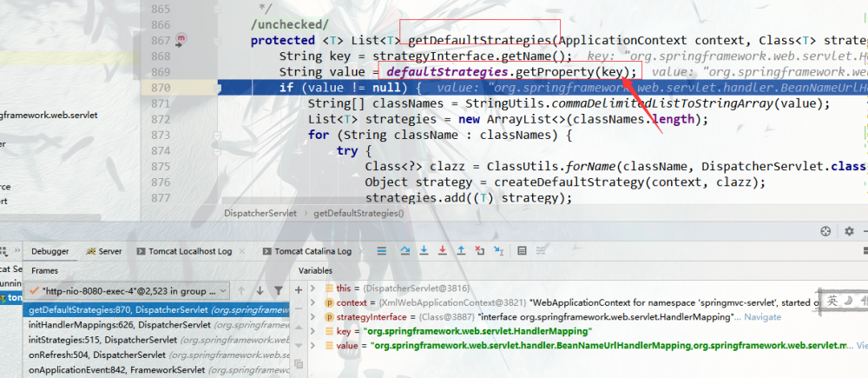Image resolution: width=868 pixels, height=378 pixels.
Task: Click the blue Step Into icon
Action: click(424, 251)
